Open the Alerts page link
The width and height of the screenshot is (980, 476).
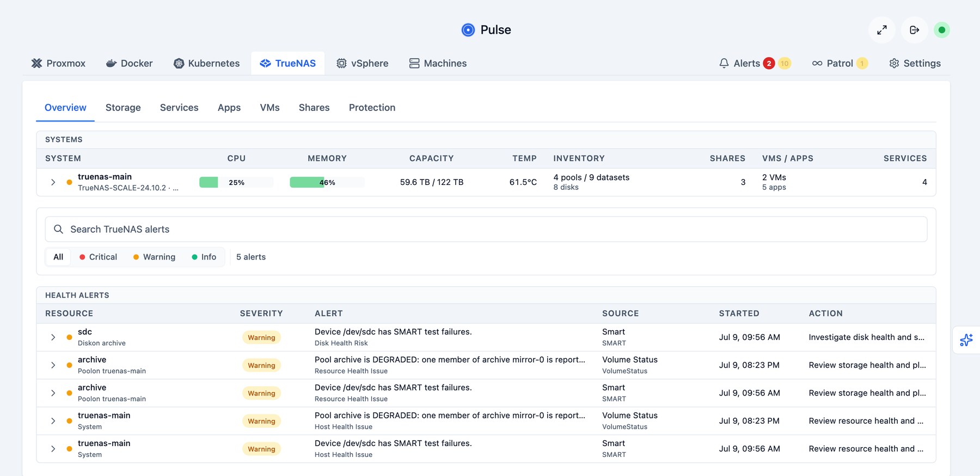click(755, 63)
